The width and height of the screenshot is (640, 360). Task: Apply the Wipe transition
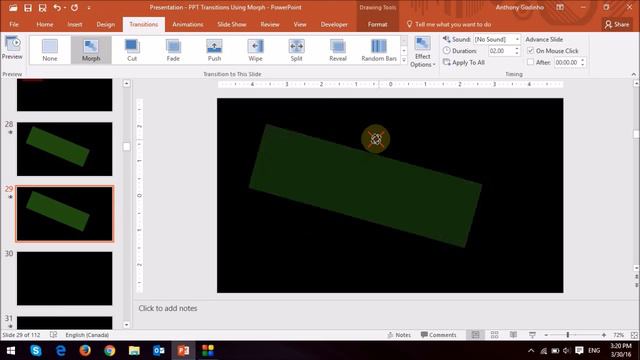pyautogui.click(x=256, y=50)
